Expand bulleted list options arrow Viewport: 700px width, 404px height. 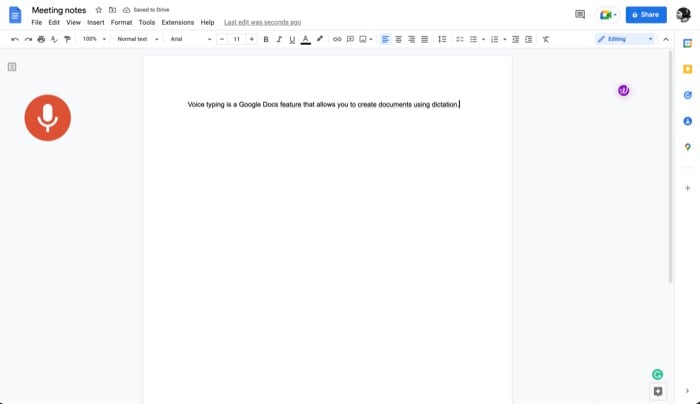tap(483, 39)
